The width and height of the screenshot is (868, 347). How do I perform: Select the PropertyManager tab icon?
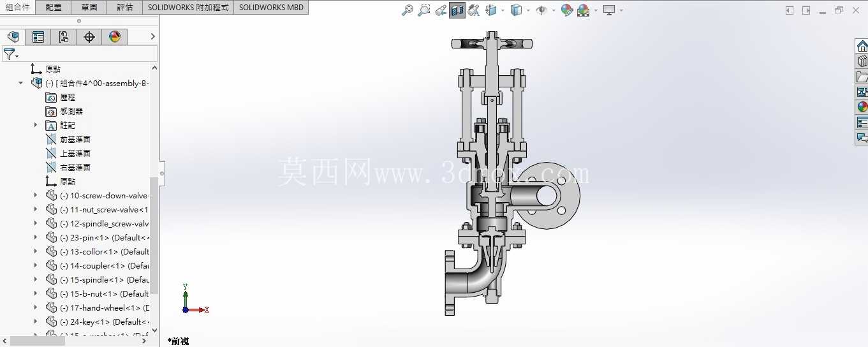click(38, 37)
